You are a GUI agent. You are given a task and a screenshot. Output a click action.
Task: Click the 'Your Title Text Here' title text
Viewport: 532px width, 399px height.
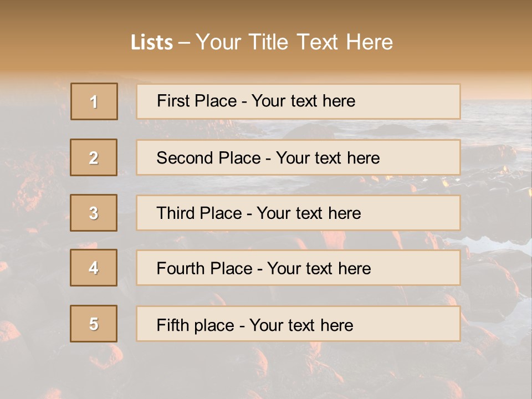coord(294,43)
